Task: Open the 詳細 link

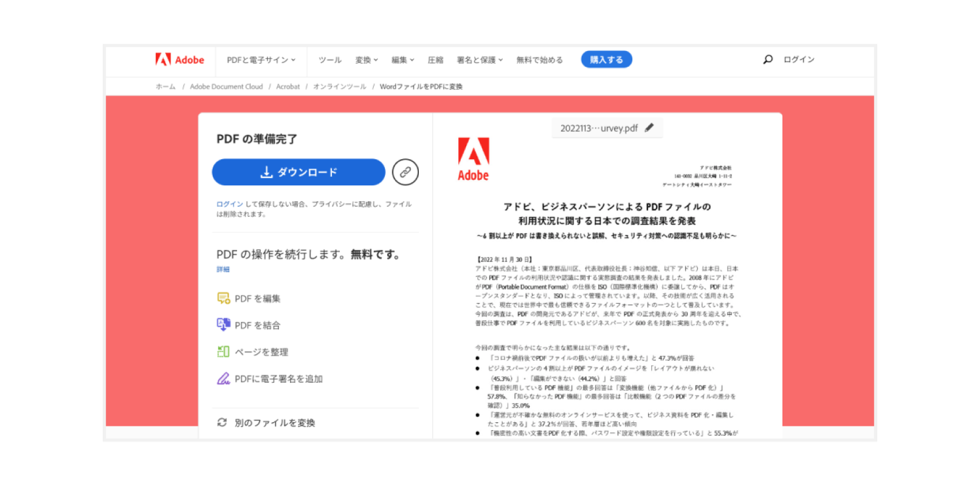Action: (x=223, y=269)
